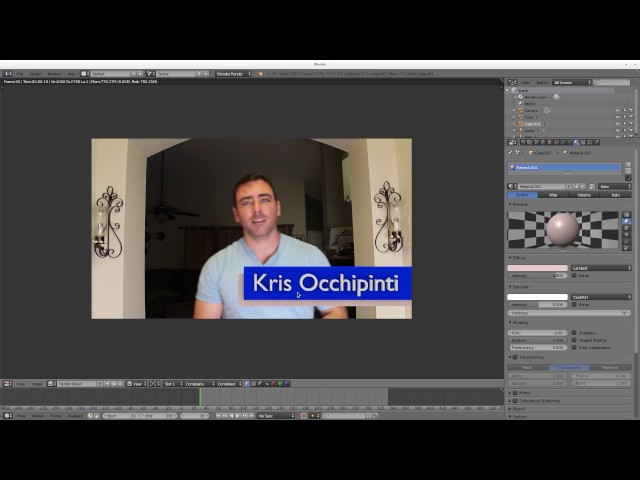Enable the Tangent Shading checkbox
This screenshot has height=480, width=640.
pos(574,340)
